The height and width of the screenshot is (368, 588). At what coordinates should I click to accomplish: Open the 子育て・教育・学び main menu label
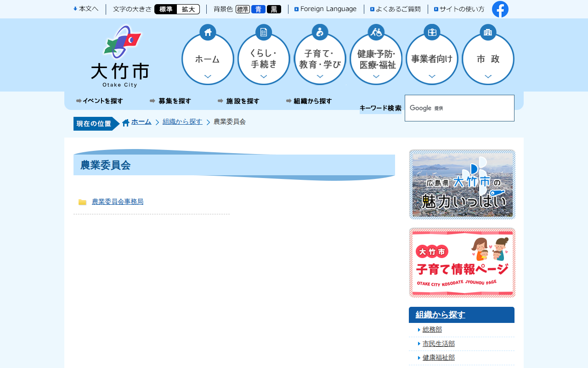tap(320, 59)
